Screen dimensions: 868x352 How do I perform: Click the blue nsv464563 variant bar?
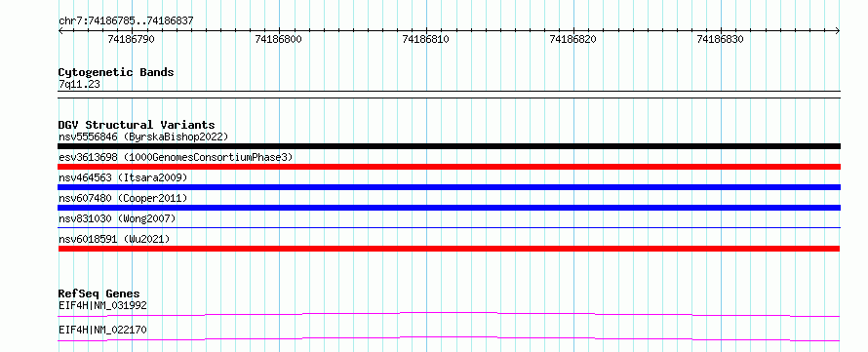[449, 187]
